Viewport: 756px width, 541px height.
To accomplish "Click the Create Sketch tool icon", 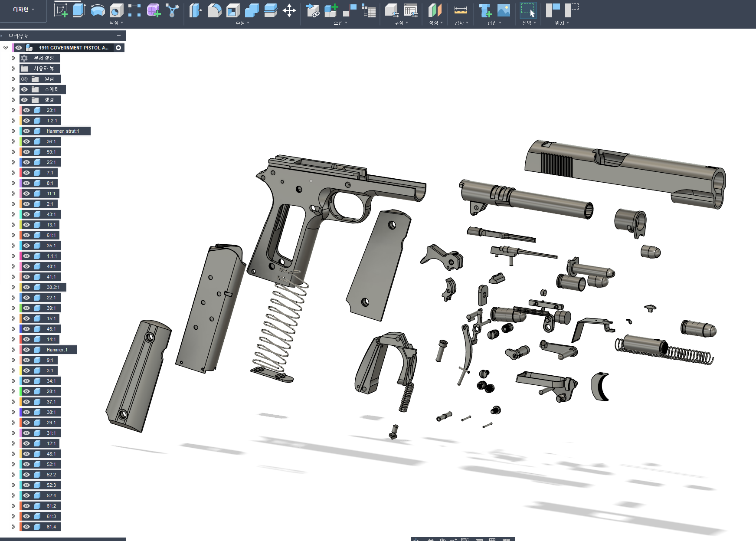I will pos(60,10).
